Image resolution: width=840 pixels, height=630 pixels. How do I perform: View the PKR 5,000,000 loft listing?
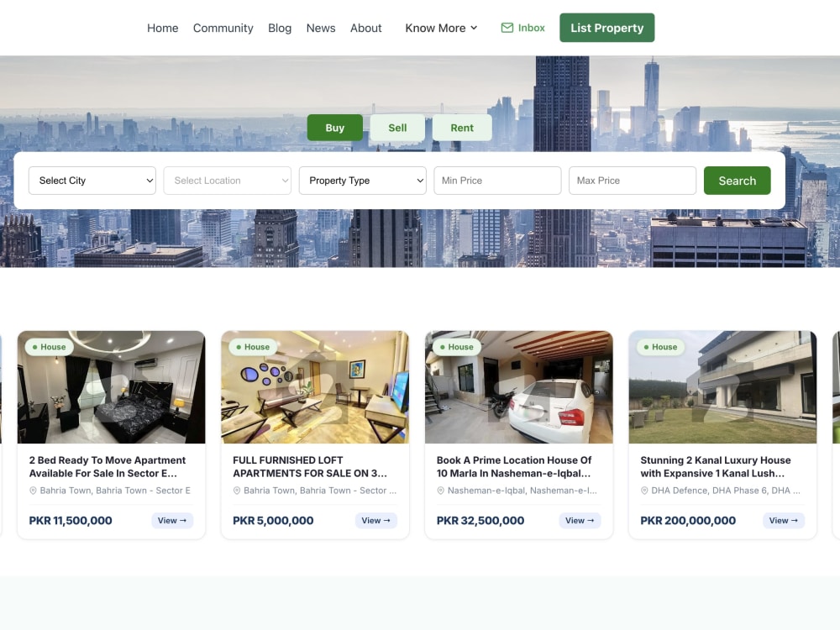tap(376, 520)
